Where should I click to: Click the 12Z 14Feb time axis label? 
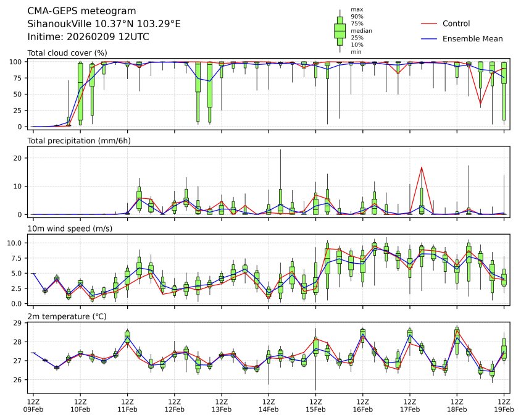tap(269, 405)
